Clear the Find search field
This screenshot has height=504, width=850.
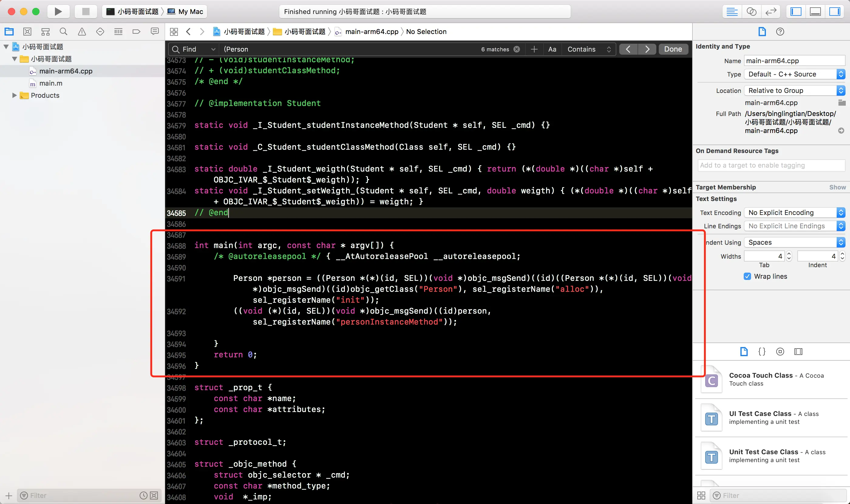pos(516,49)
